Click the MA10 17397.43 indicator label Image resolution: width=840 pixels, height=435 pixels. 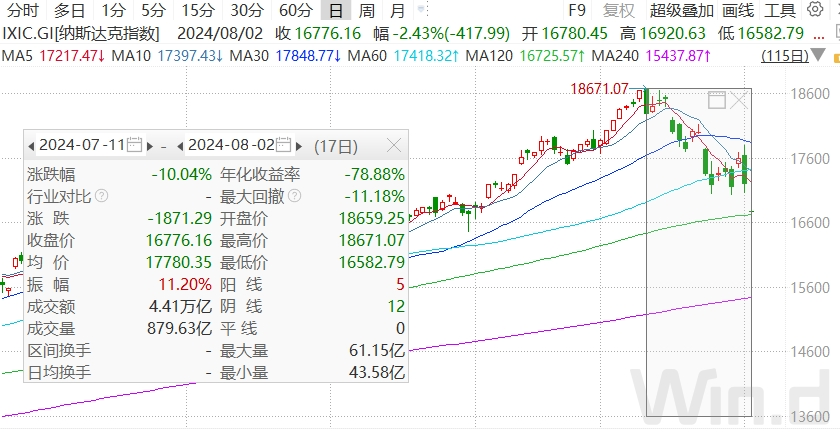[x=169, y=55]
